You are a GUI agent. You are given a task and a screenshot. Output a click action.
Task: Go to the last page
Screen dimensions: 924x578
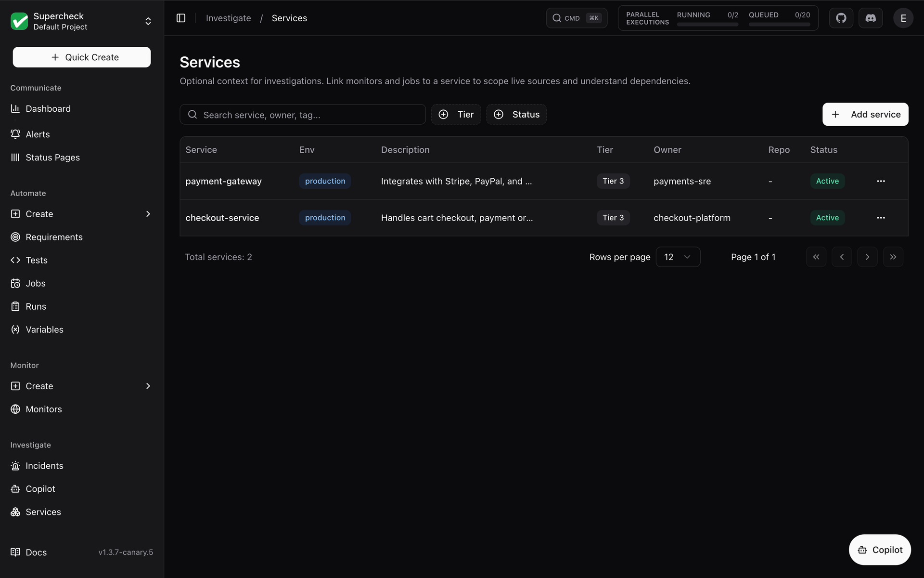893,257
